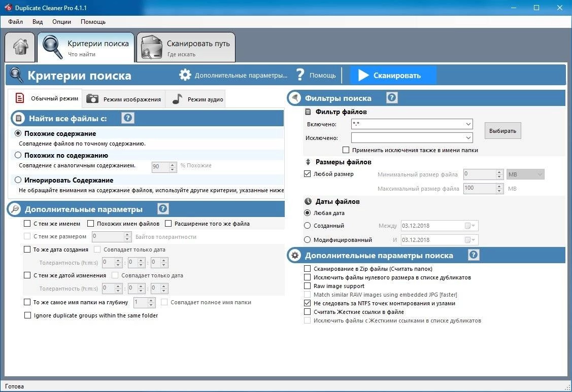Click the camera icon of Режим изображения
This screenshot has width=572, height=392.
click(x=92, y=99)
